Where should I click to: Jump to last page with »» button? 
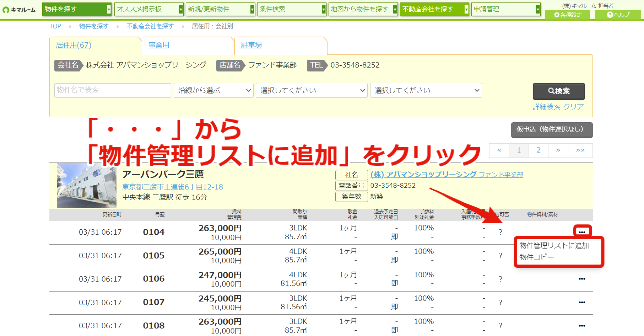(x=580, y=150)
